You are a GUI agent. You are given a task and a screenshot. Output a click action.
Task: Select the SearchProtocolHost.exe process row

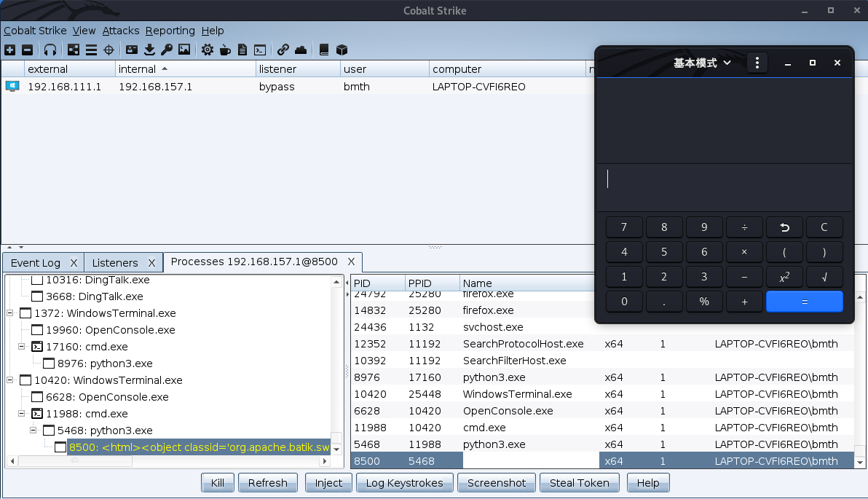point(601,344)
